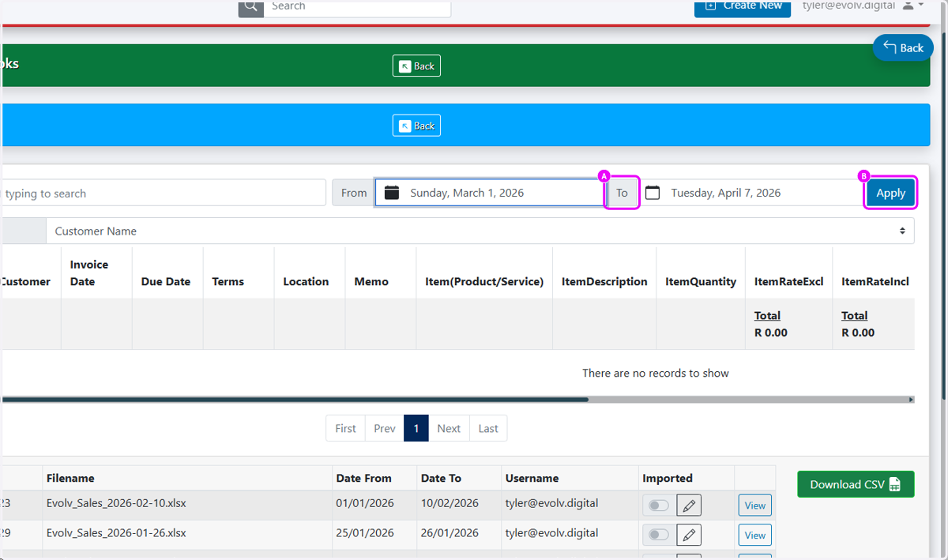
Task: Toggle Imported for Evolv_Sales_2026-02-10.xlsx
Action: [659, 506]
